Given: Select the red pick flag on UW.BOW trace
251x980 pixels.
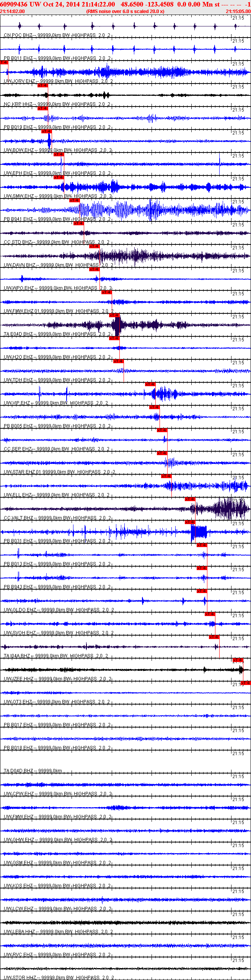Looking at the screenshot, I should 47,131.
